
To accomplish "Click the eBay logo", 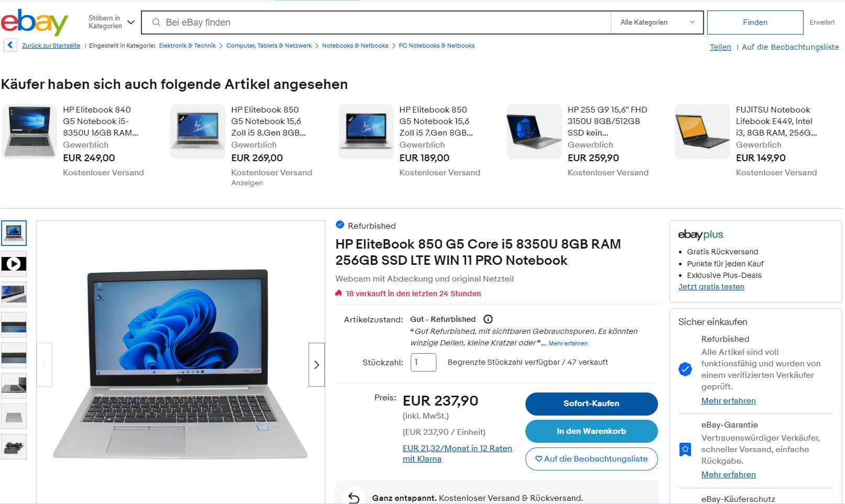I will (35, 22).
